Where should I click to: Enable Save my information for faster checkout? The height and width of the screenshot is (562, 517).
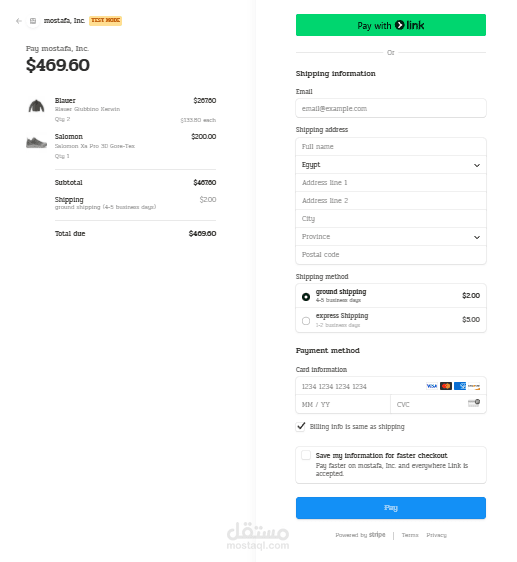click(306, 455)
